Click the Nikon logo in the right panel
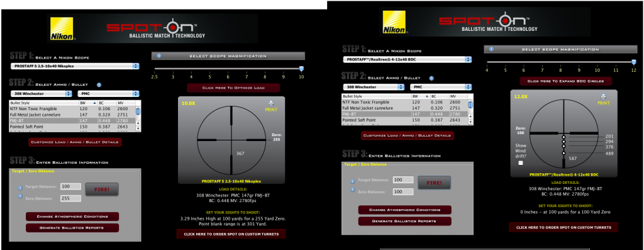The width and height of the screenshot is (644, 250). pos(394,22)
